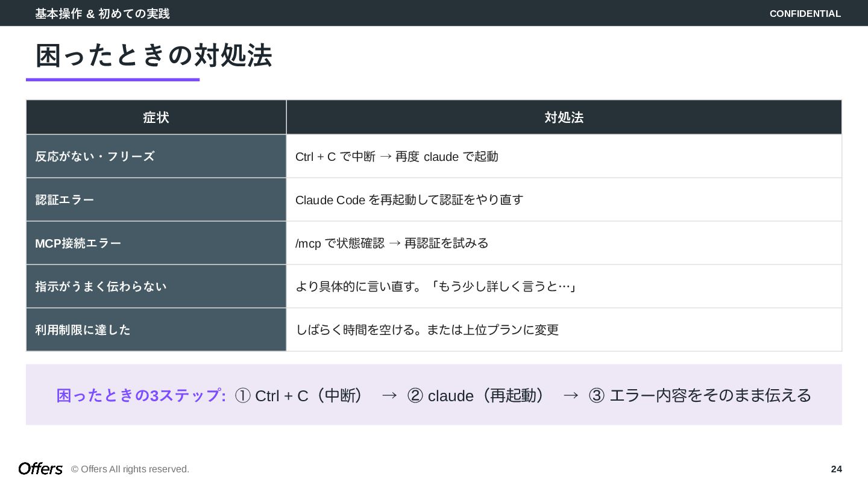Click the purple label 困ったときの3ステップ:
The image size is (868, 488).
141,396
